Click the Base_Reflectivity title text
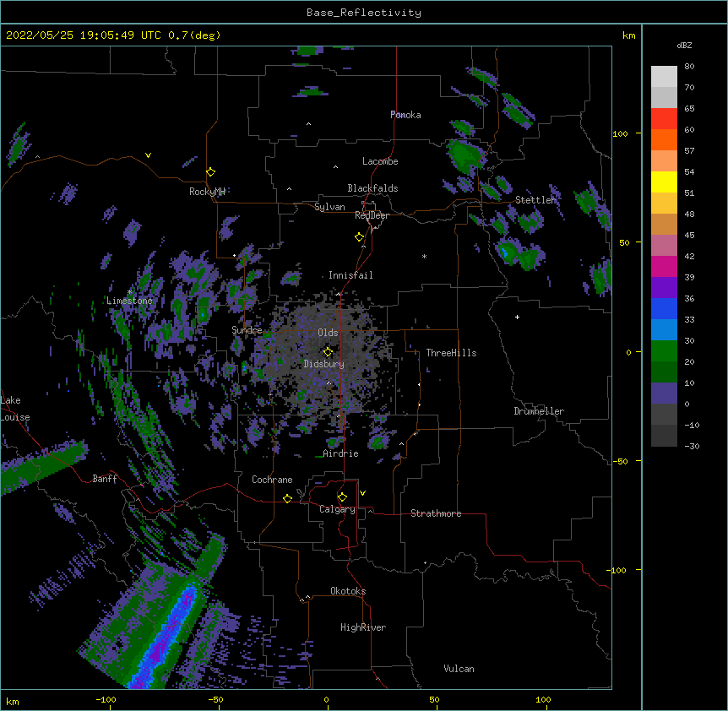 click(x=364, y=13)
